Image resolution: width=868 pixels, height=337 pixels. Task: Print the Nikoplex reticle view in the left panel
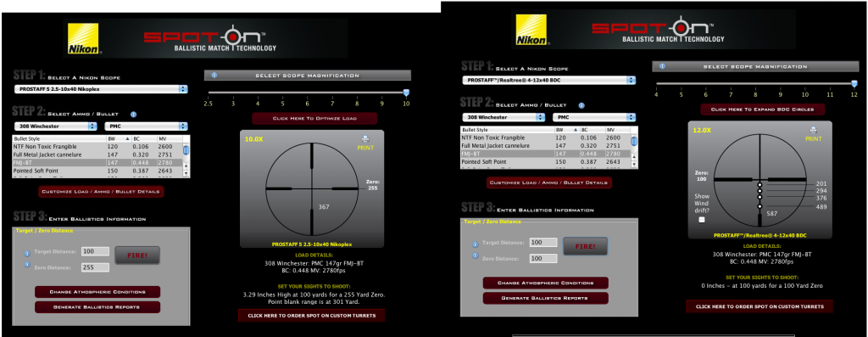(x=365, y=143)
